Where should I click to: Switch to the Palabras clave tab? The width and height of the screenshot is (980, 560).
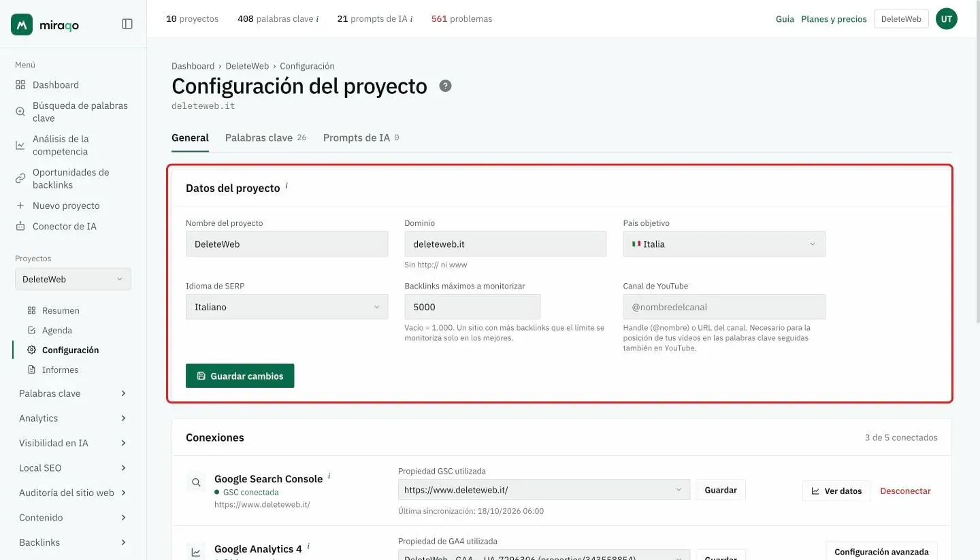(265, 137)
